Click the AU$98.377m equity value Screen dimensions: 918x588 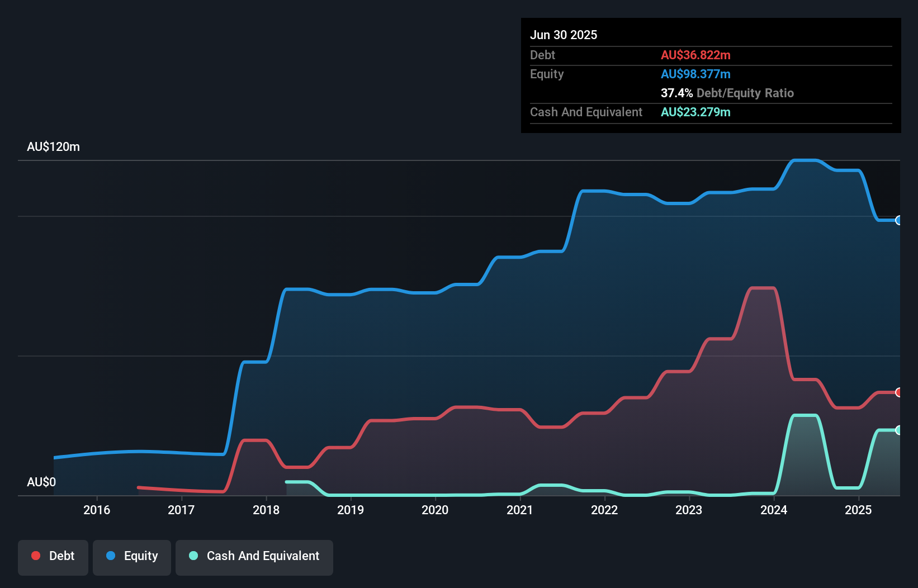click(695, 74)
